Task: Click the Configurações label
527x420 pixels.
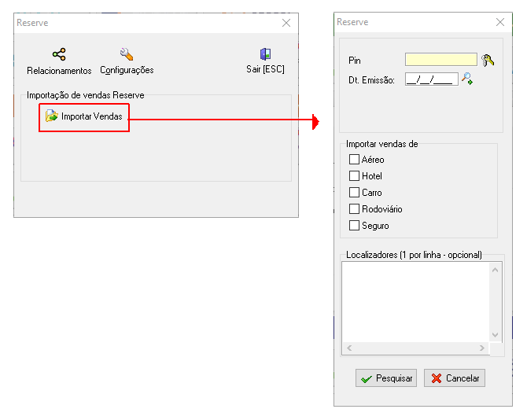Action: pos(127,70)
